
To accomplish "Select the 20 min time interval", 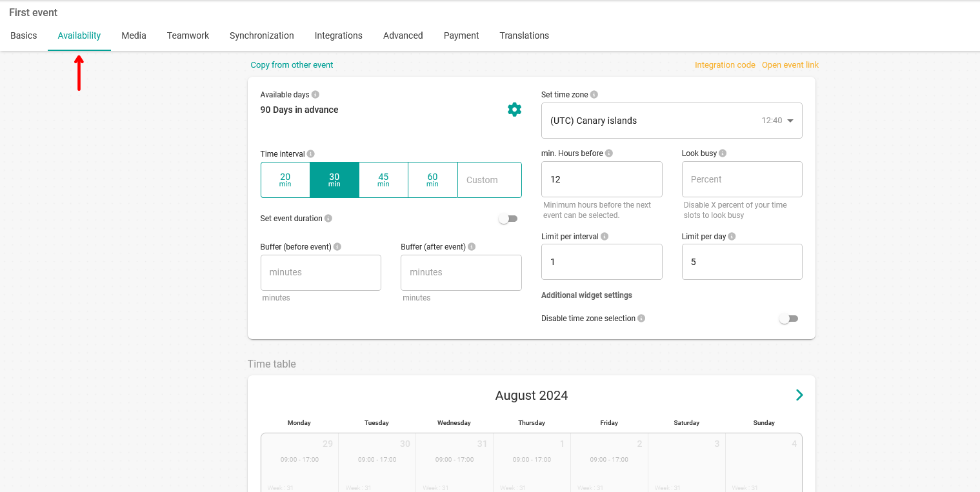I will coord(285,180).
